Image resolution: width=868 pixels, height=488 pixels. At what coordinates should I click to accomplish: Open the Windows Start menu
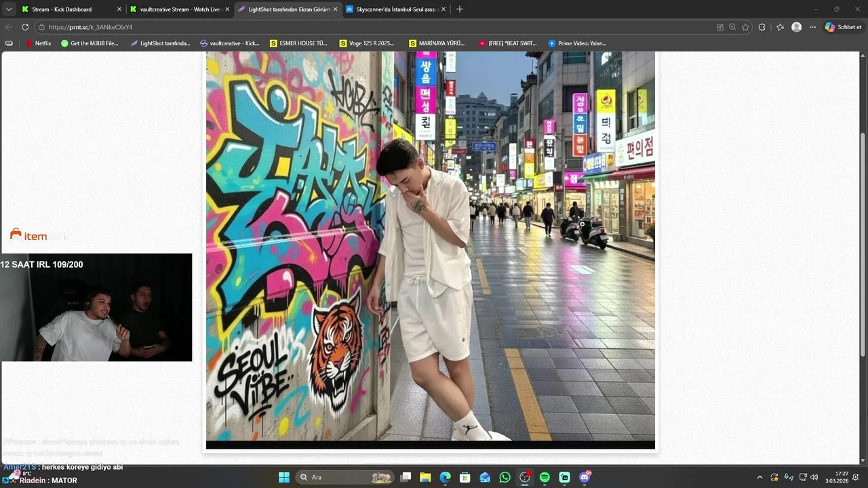(x=284, y=477)
